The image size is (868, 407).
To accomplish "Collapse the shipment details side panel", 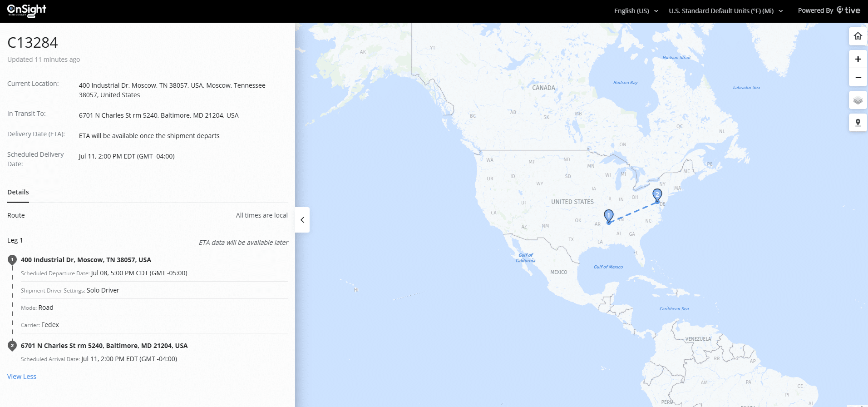I will (x=302, y=220).
